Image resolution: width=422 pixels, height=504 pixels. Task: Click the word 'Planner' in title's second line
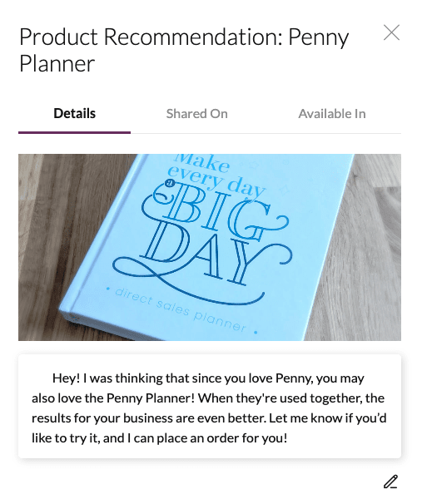click(x=57, y=63)
